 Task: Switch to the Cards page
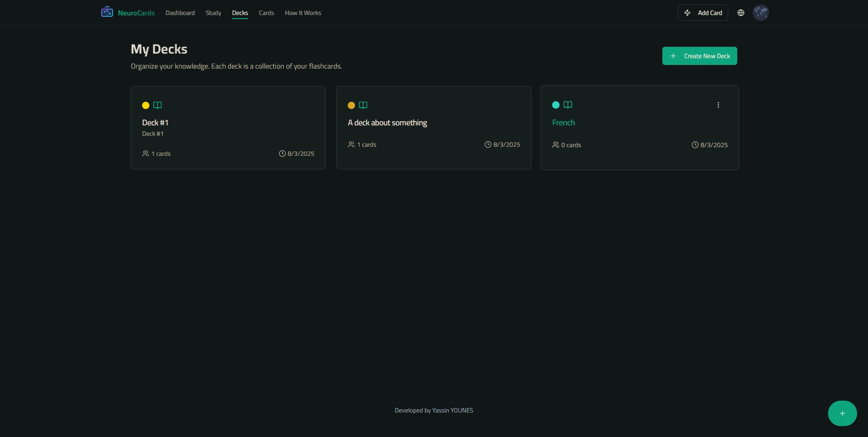click(x=266, y=13)
